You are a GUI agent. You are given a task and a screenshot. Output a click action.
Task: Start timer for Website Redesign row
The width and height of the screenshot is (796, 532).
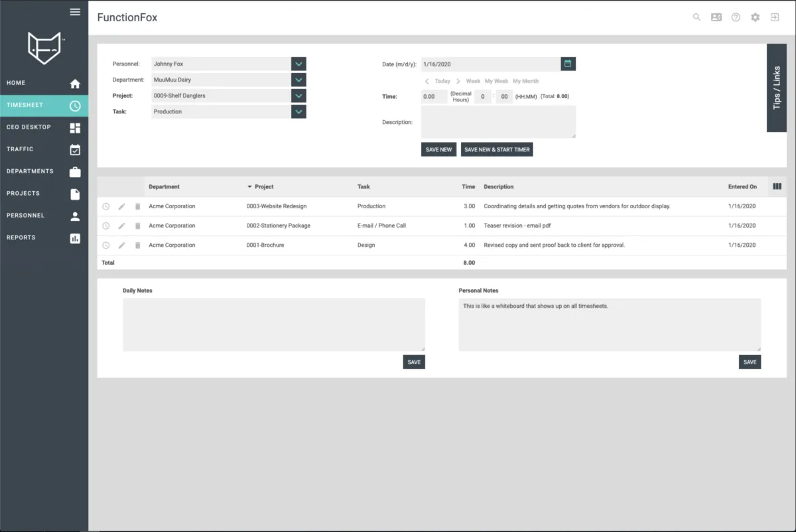[x=106, y=206]
